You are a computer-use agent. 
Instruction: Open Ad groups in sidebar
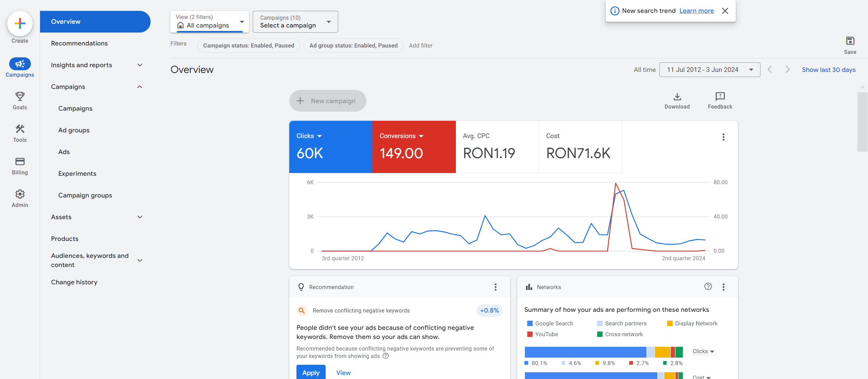point(74,130)
